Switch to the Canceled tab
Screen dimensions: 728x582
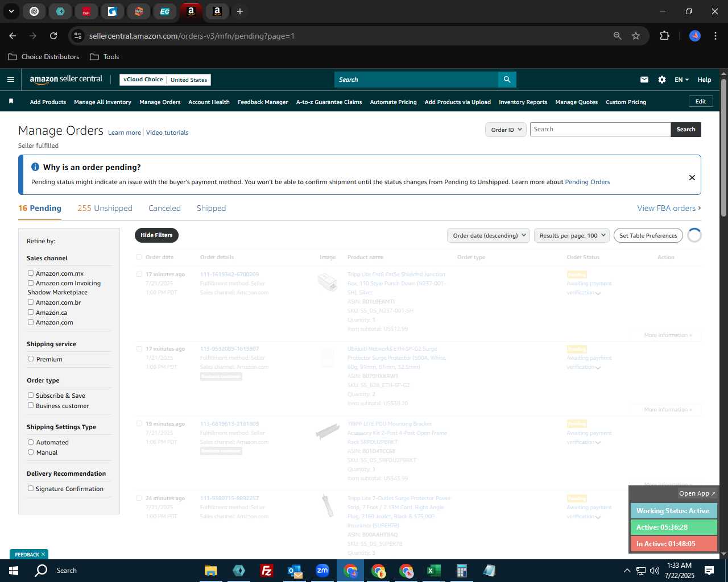[164, 208]
